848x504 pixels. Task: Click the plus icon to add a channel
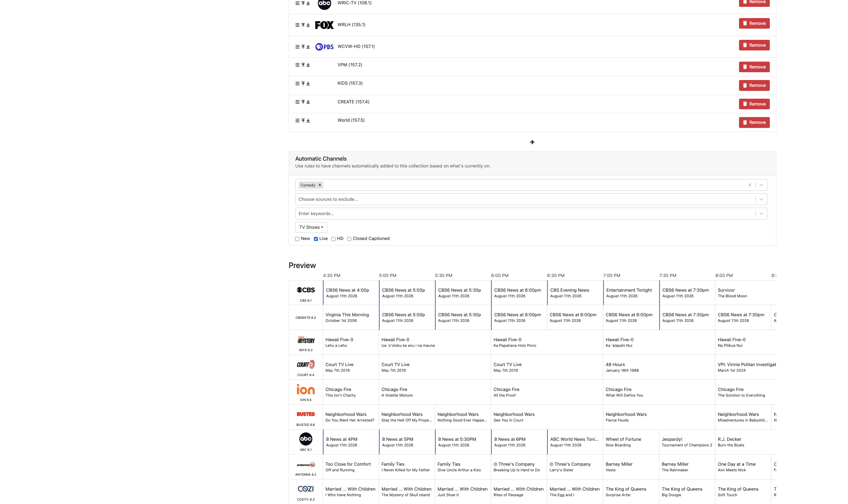(532, 142)
